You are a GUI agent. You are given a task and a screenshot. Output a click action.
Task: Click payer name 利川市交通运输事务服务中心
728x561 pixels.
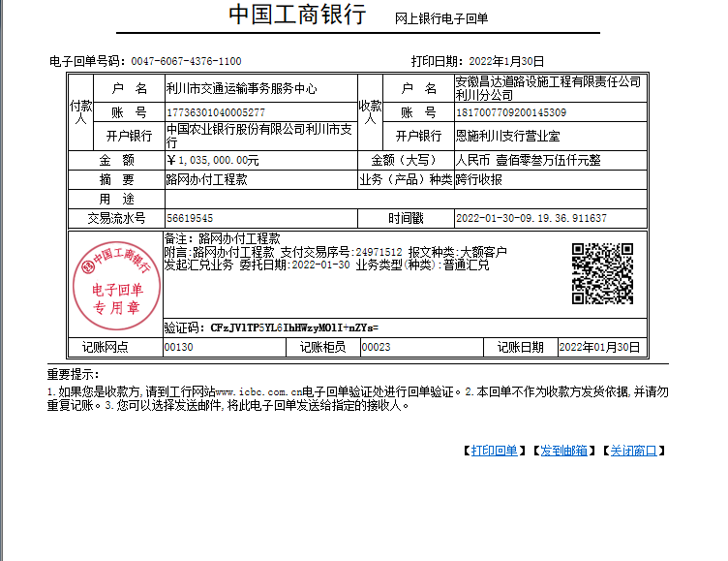(242, 88)
